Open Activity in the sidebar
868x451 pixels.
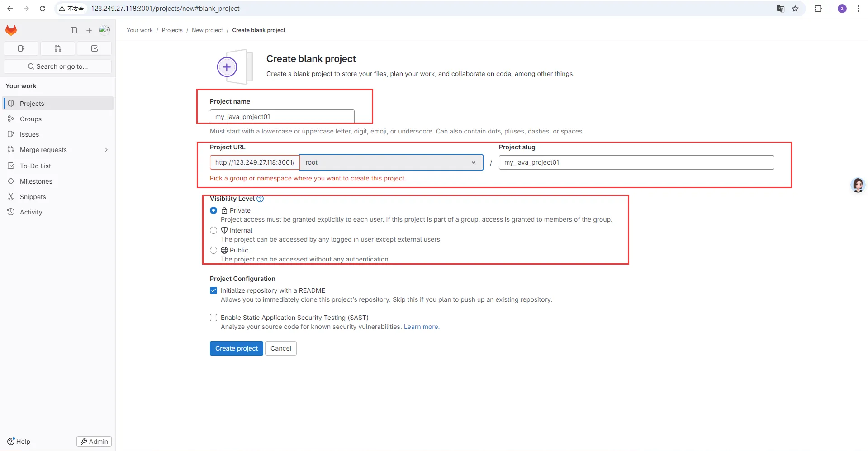[58, 212]
